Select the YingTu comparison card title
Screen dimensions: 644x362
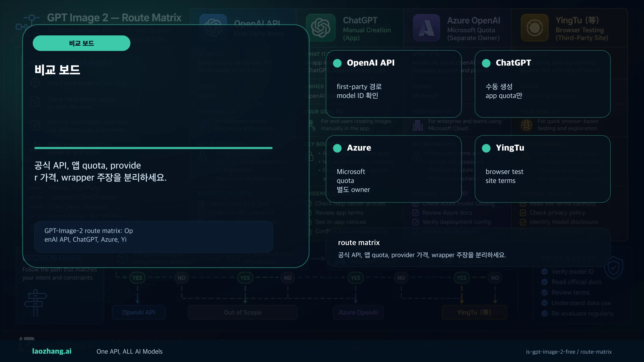[x=510, y=148]
